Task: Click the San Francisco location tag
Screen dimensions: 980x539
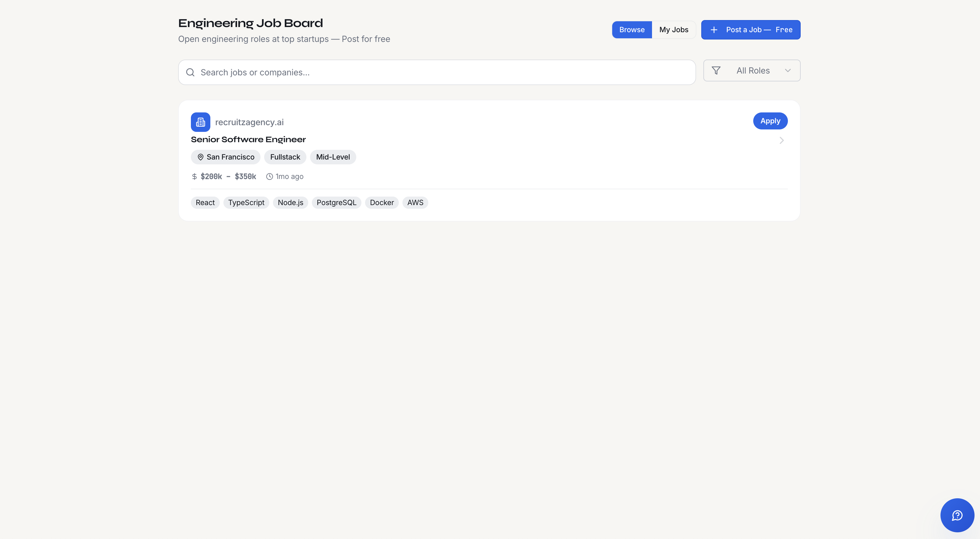Action: point(226,157)
